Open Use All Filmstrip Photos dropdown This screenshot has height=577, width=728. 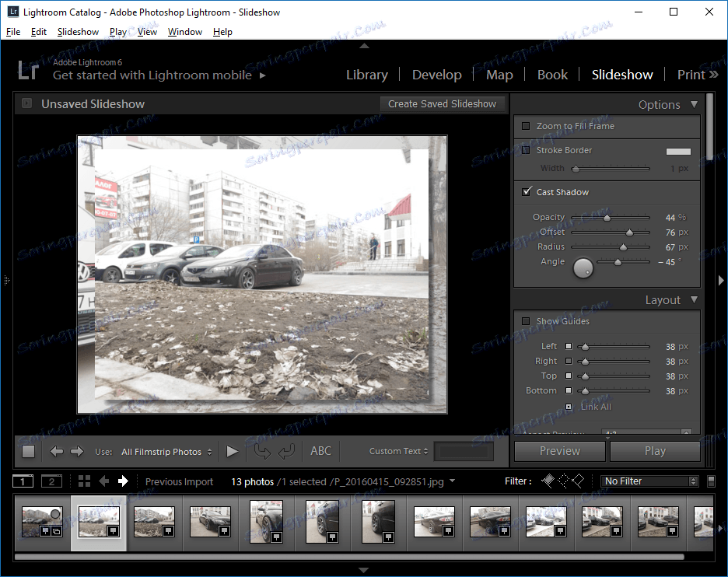pyautogui.click(x=166, y=452)
